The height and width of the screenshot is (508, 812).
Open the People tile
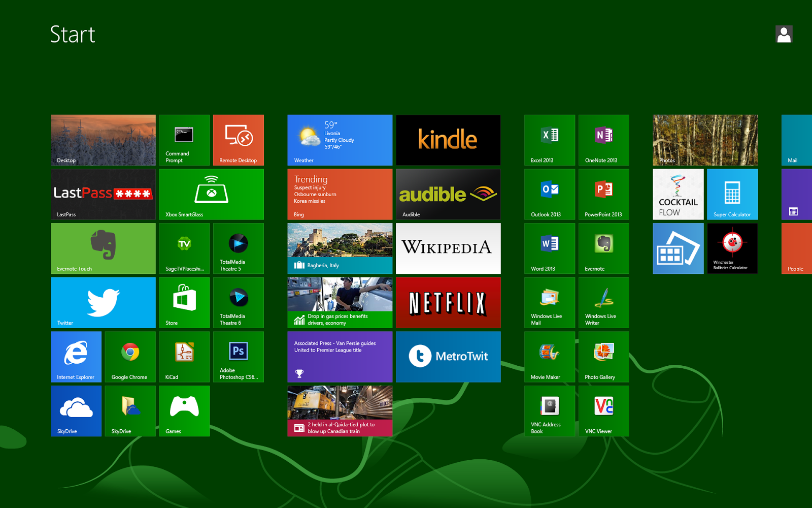(x=797, y=248)
